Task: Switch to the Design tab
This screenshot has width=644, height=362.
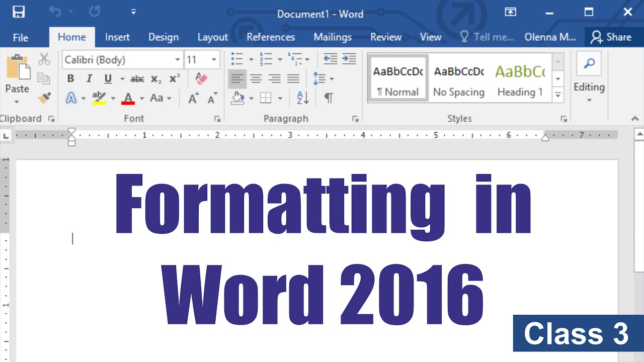Action: pyautogui.click(x=164, y=37)
